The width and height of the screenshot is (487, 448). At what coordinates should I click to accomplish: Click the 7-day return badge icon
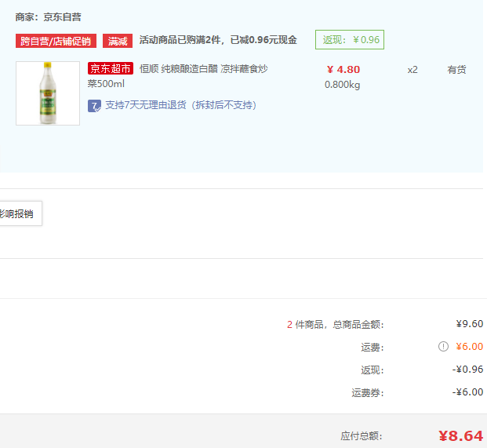(x=94, y=106)
